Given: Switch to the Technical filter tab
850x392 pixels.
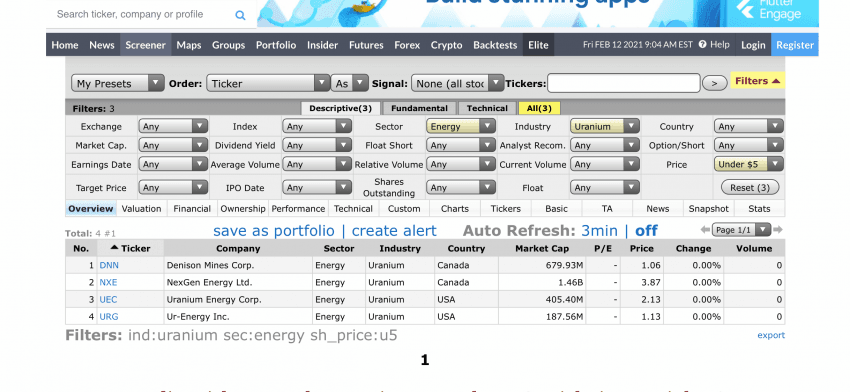Looking at the screenshot, I should pyautogui.click(x=487, y=108).
